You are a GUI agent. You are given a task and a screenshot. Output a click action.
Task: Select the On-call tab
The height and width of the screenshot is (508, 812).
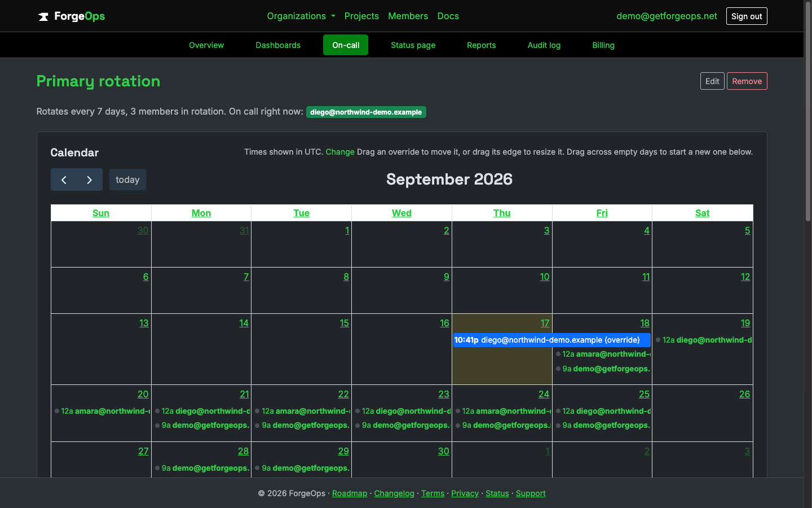pos(346,45)
